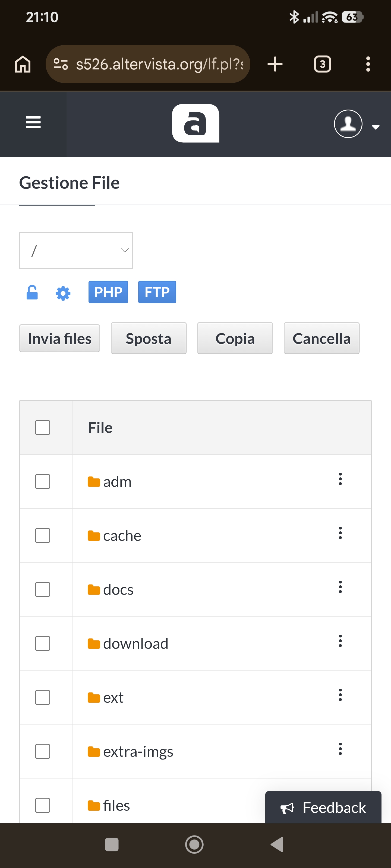Open the extra-imgs folder
391x868 pixels.
[x=138, y=751]
